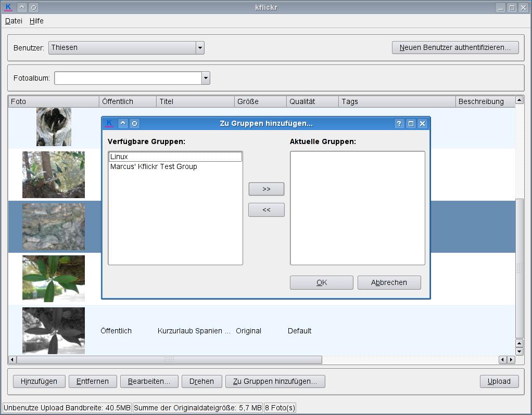This screenshot has width=532, height=415.
Task: Select the black-and-white leaves thumbnail
Action: click(x=54, y=331)
